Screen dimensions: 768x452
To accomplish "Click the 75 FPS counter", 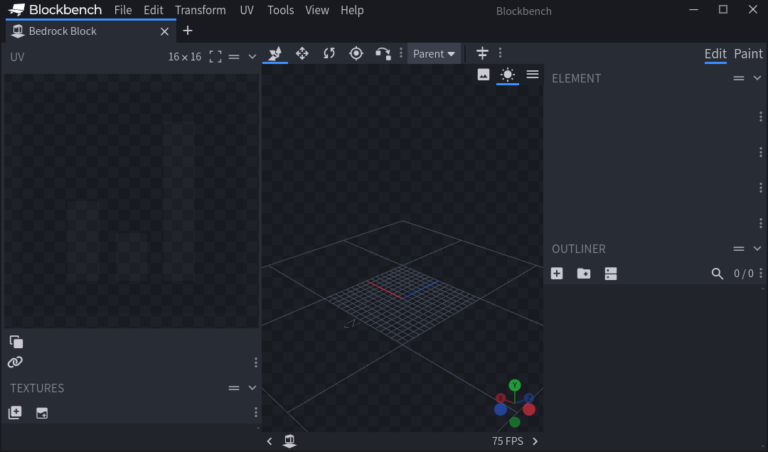I will [507, 441].
